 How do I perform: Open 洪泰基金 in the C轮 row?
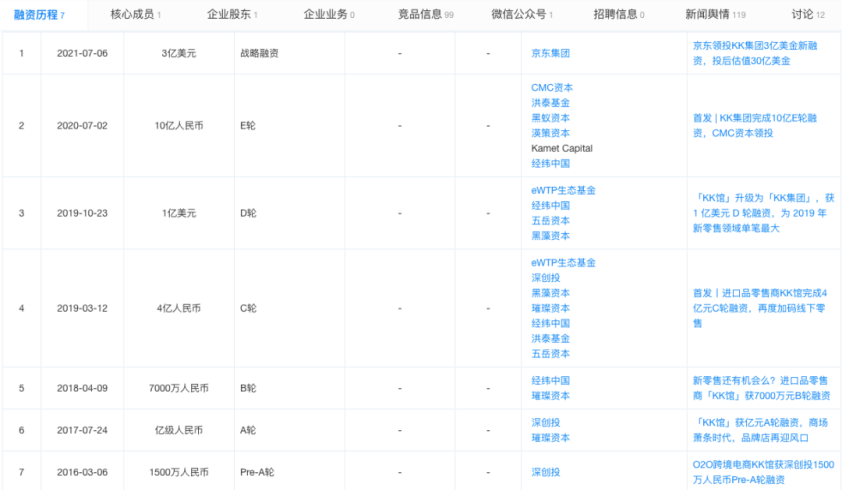(x=550, y=338)
